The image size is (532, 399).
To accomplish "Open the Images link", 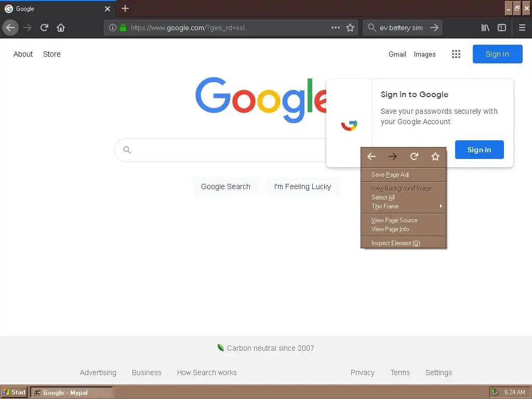I will 424,54.
